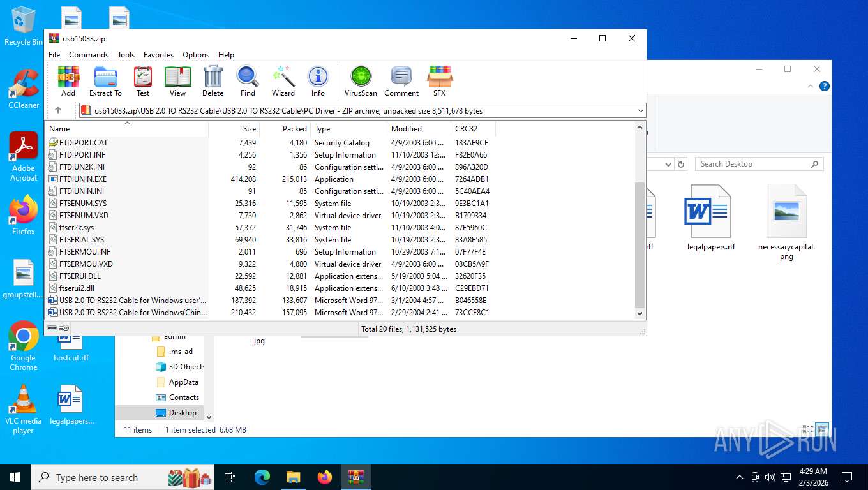Select FTSERMOU.INF file row
The width and height of the screenshot is (868, 490).
tap(271, 252)
